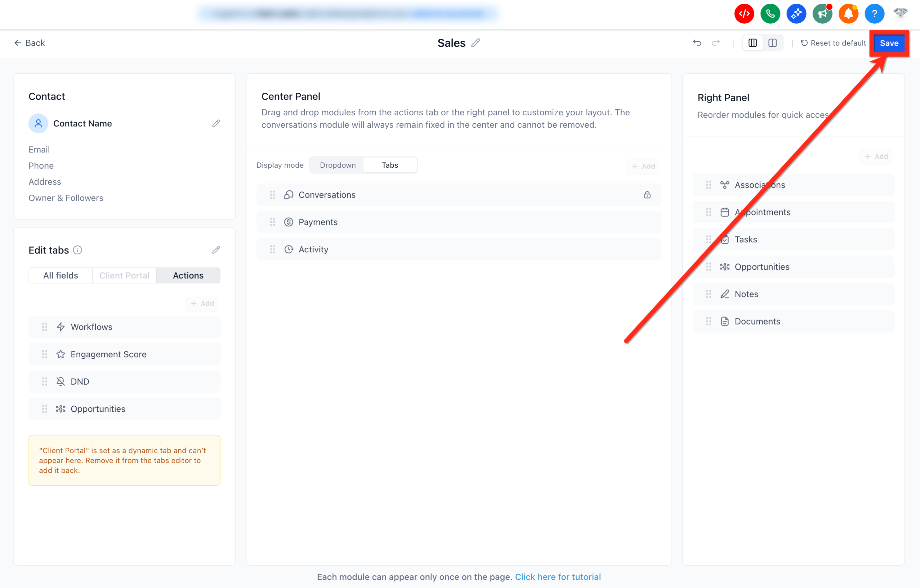
Task: Grab the Workflows drag handle
Action: [44, 327]
